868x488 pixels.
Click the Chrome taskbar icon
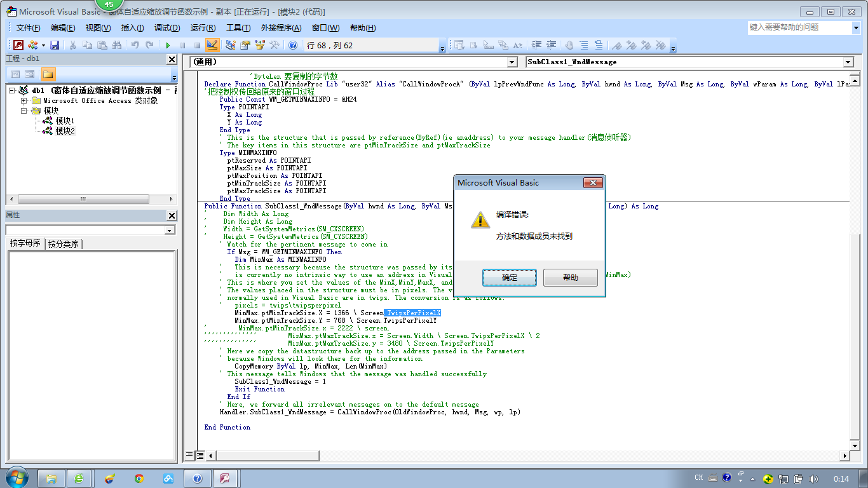(139, 478)
